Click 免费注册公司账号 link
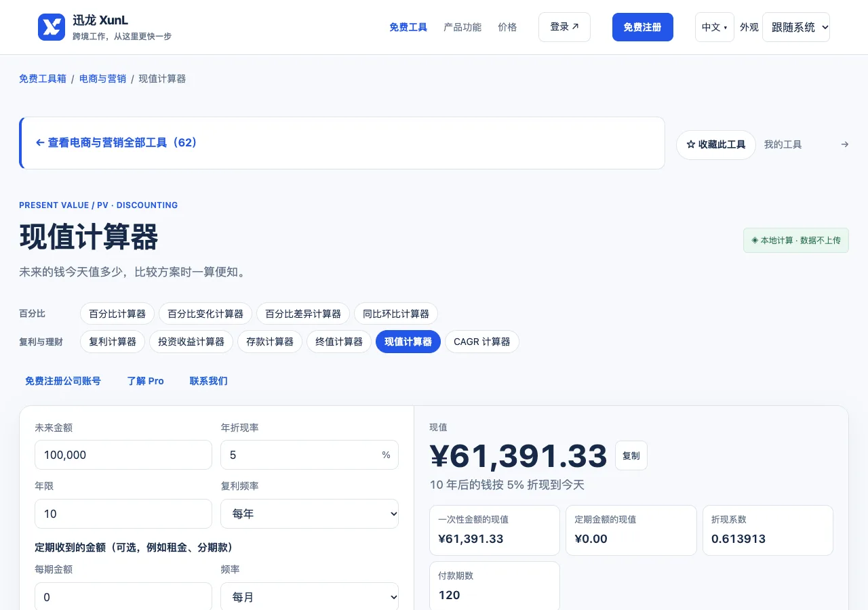The image size is (868, 610). pos(63,381)
